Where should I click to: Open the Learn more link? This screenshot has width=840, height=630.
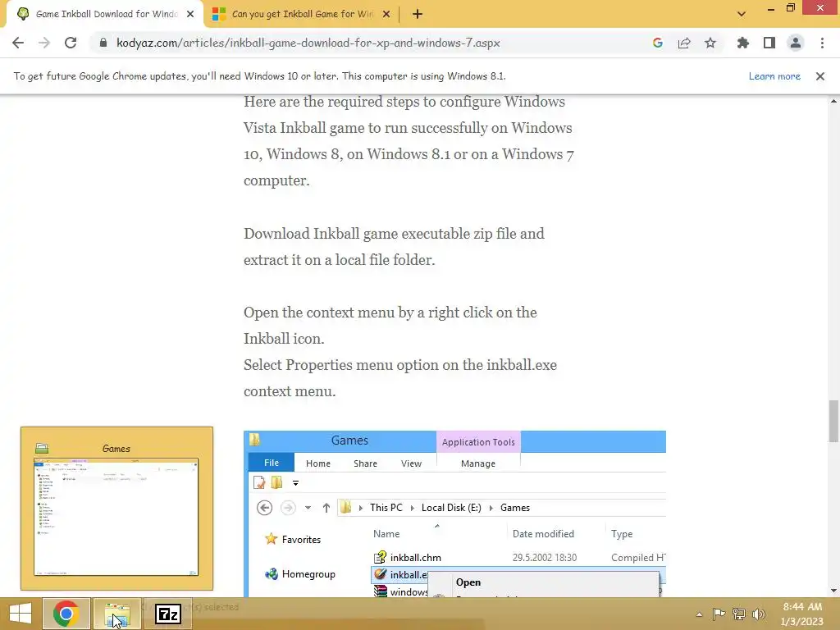pyautogui.click(x=774, y=76)
